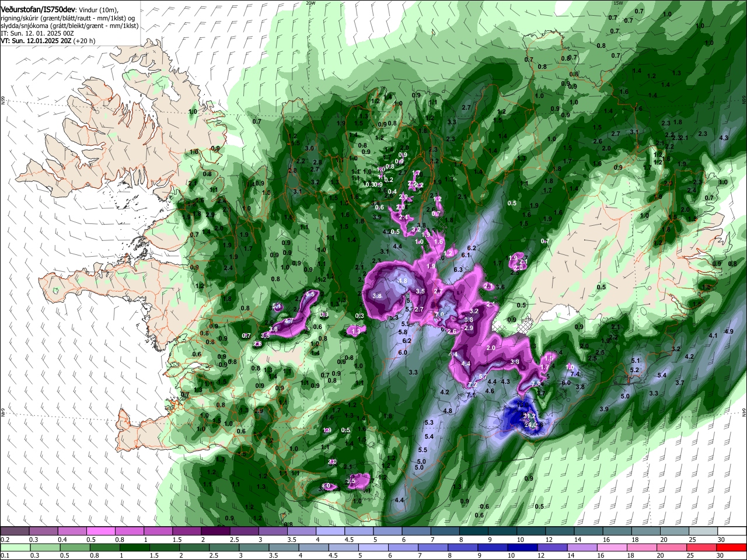Pick the dusky mauve 0.2 swatch in snow legend
Viewport: 747px width, 560px height.
15,531
